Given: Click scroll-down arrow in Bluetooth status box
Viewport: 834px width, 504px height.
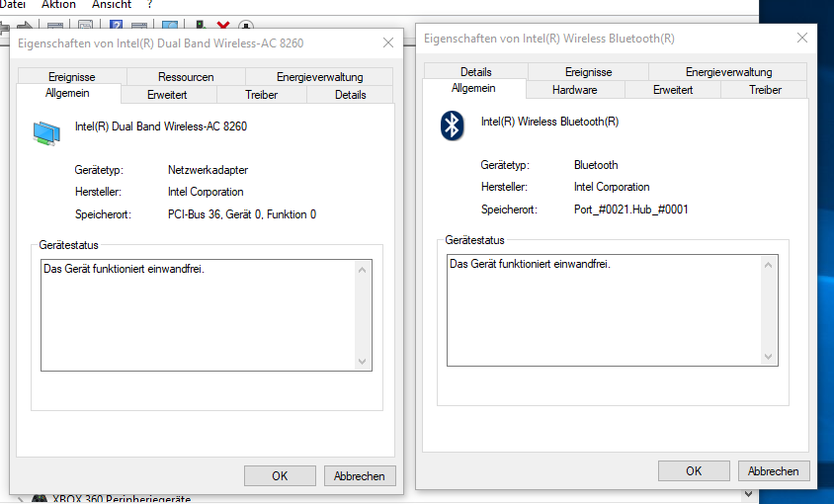Looking at the screenshot, I should click(x=768, y=357).
